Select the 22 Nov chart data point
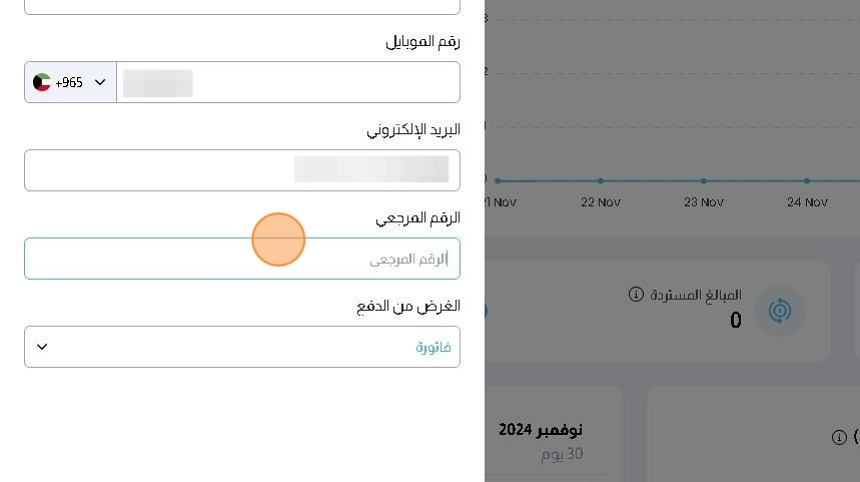Image resolution: width=860 pixels, height=482 pixels. 600,181
